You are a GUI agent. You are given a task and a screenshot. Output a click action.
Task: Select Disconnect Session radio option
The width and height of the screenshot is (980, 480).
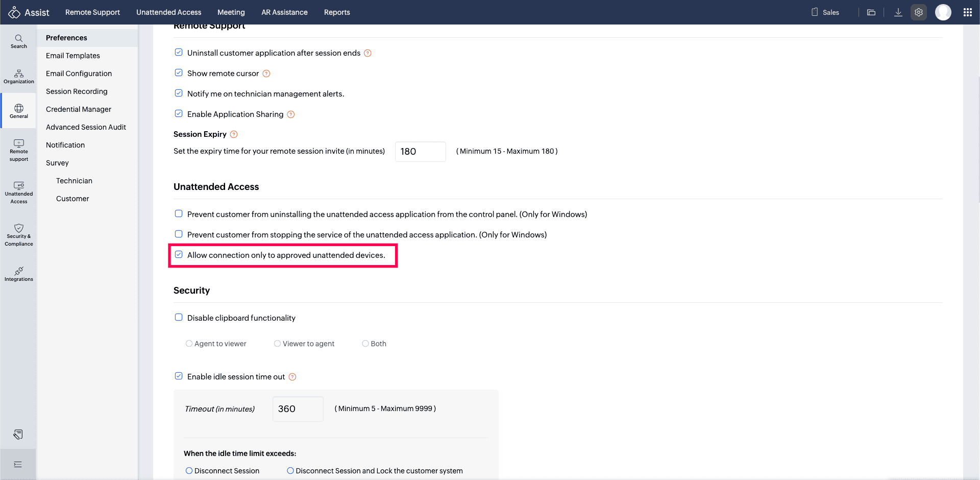click(189, 471)
